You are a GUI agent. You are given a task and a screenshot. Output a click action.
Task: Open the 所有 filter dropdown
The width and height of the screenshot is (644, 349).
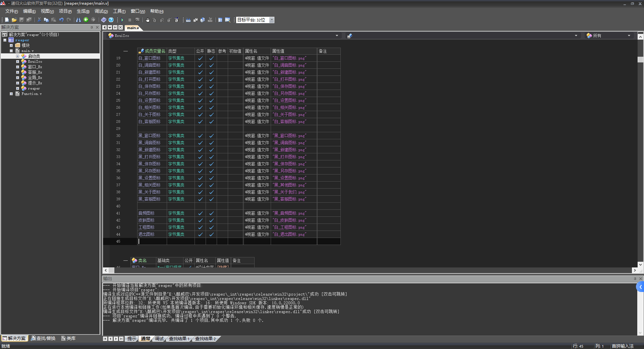(629, 36)
